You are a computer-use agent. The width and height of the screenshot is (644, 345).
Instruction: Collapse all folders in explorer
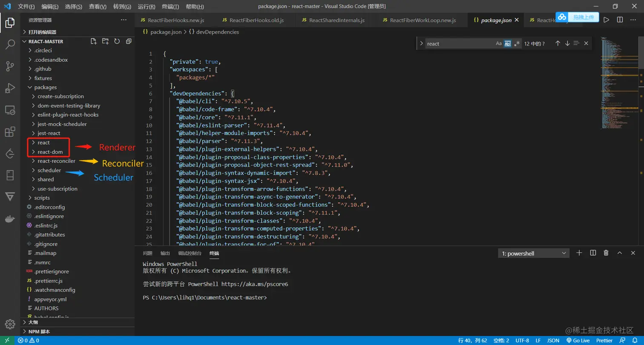tap(128, 41)
